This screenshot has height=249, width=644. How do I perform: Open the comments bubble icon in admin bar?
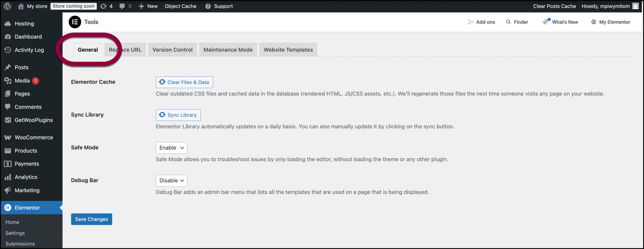point(122,6)
